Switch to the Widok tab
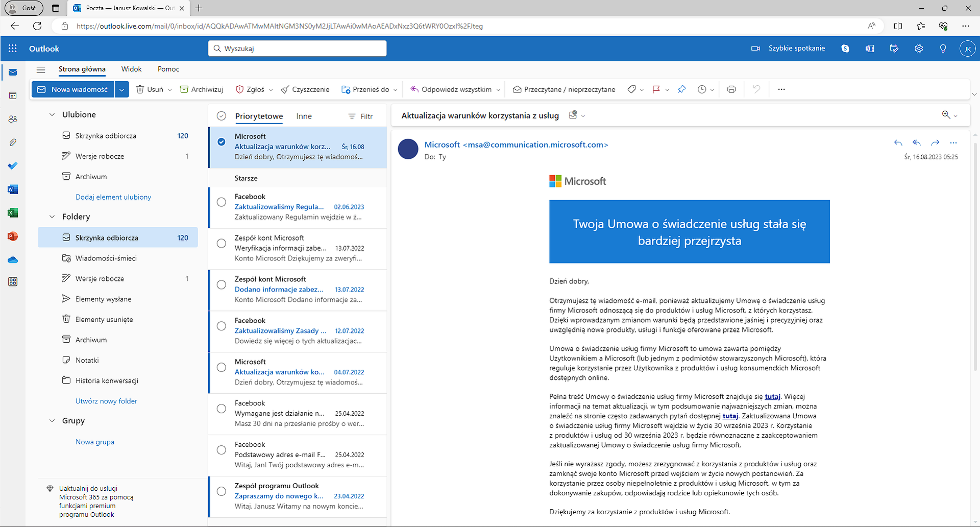Viewport: 980px width, 527px height. click(131, 69)
